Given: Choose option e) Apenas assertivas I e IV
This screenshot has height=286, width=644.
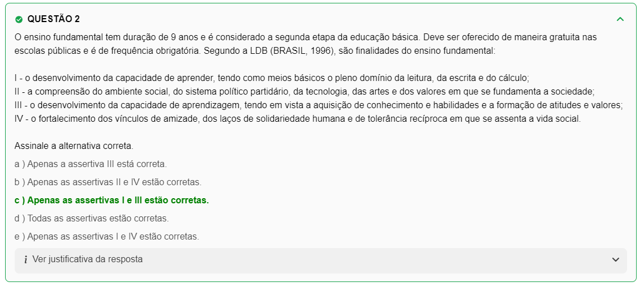Looking at the screenshot, I should tap(106, 236).
